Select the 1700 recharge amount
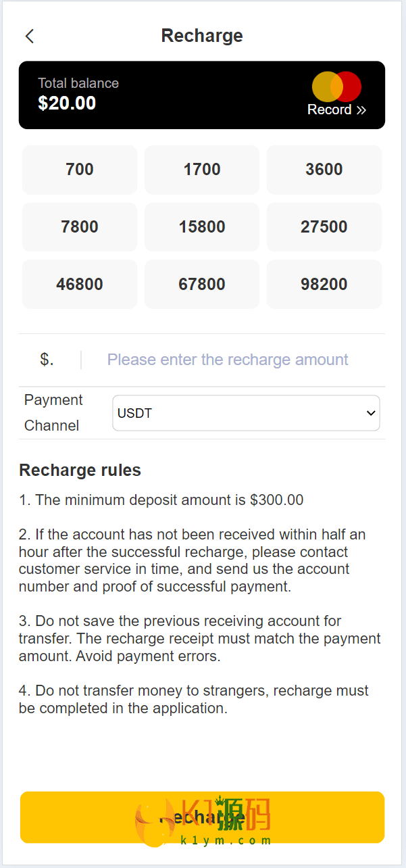The image size is (406, 868). click(202, 170)
